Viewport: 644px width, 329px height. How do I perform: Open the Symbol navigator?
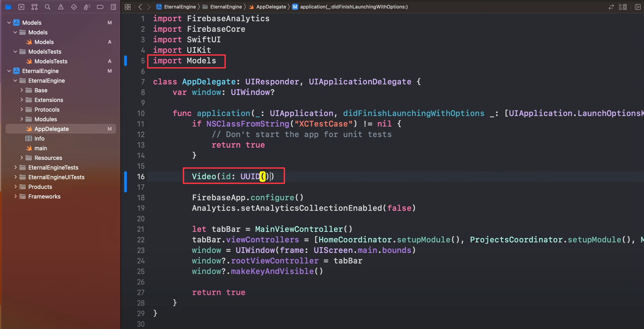(x=34, y=7)
